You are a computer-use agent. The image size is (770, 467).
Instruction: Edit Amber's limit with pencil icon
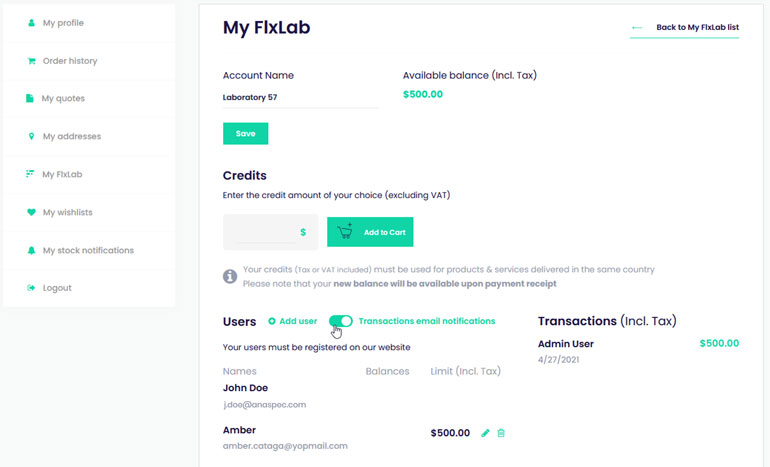pos(485,433)
